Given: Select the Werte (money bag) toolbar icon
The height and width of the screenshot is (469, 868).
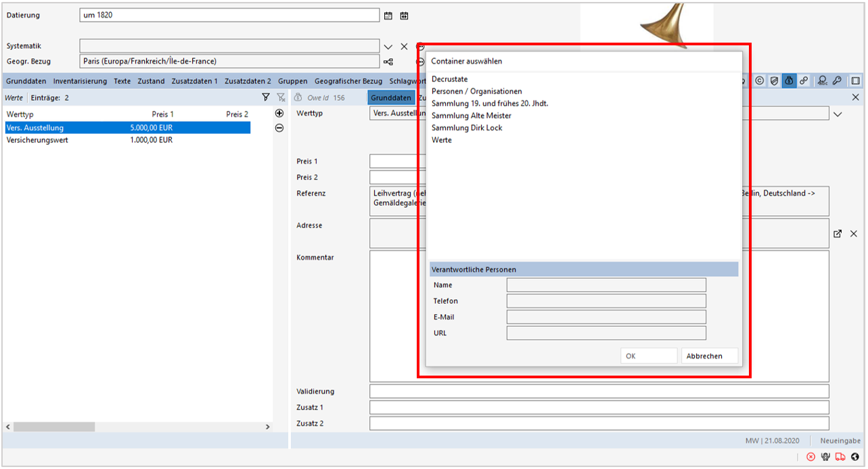Looking at the screenshot, I should [789, 81].
